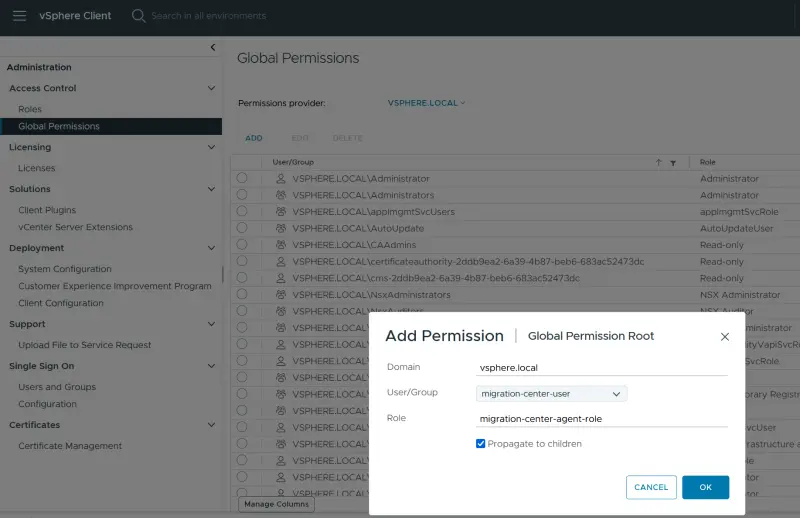Click the AutoUpdateUser role cell
The width and height of the screenshot is (800, 518).
click(736, 228)
